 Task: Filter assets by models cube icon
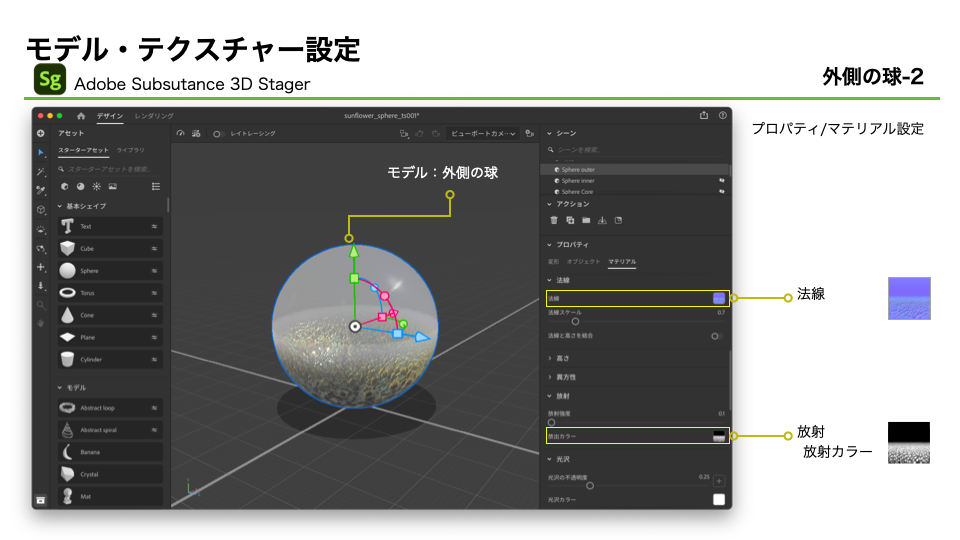tap(64, 187)
